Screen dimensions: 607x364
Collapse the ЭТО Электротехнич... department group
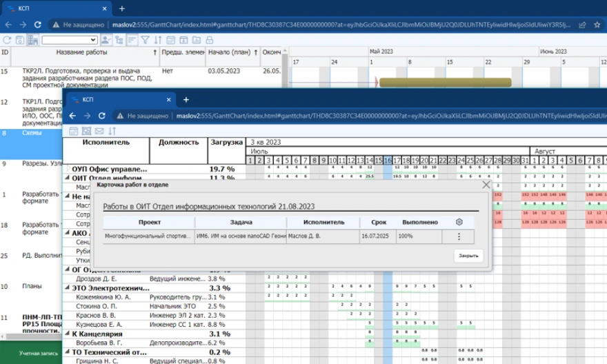[x=68, y=287]
